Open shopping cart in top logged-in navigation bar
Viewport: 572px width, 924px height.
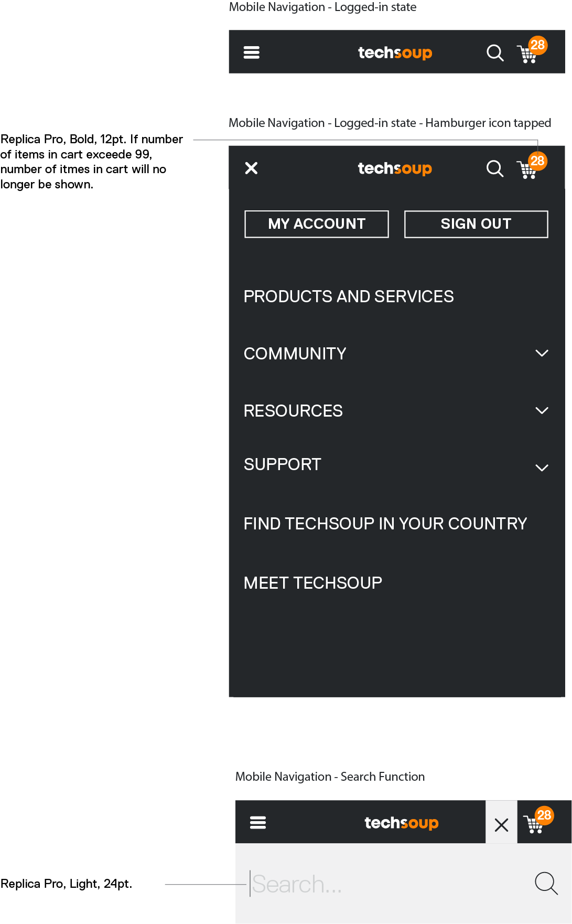(x=528, y=54)
